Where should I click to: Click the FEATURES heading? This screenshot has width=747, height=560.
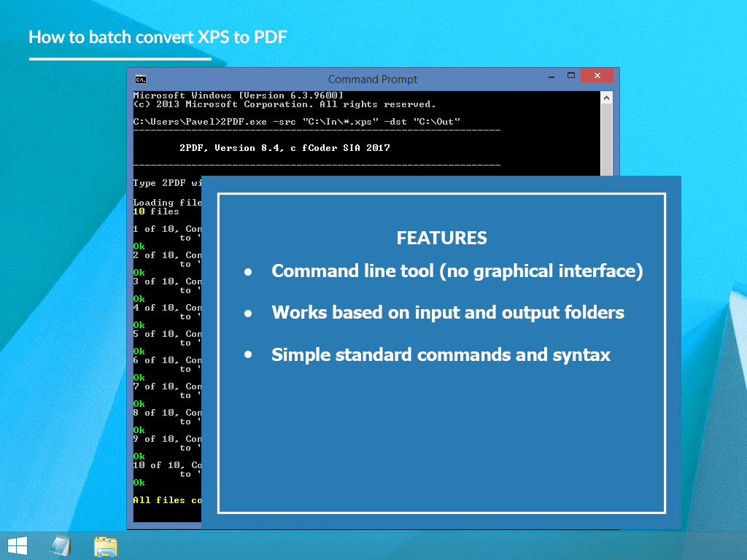point(441,238)
